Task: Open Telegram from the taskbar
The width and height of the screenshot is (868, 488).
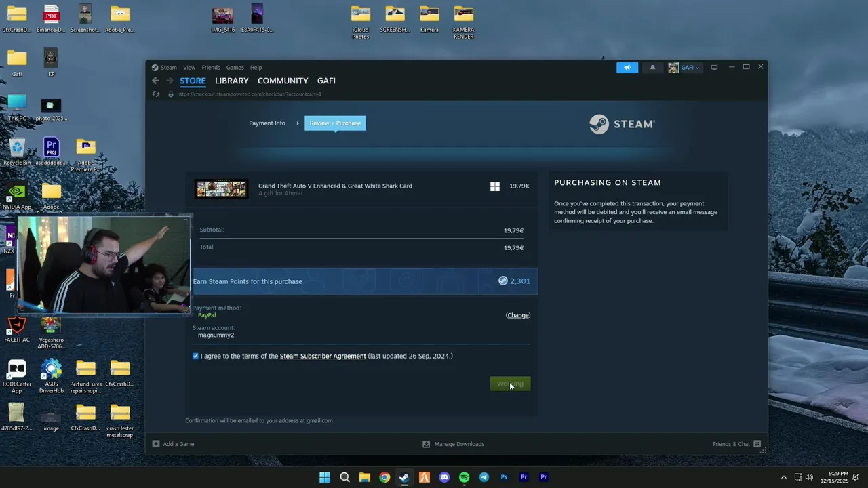Action: (x=484, y=477)
